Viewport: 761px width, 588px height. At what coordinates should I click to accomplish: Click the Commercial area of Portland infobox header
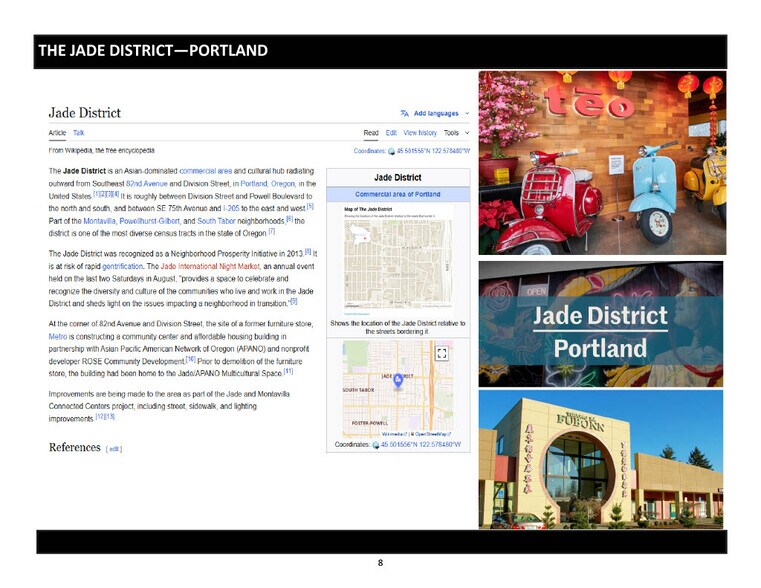click(398, 194)
